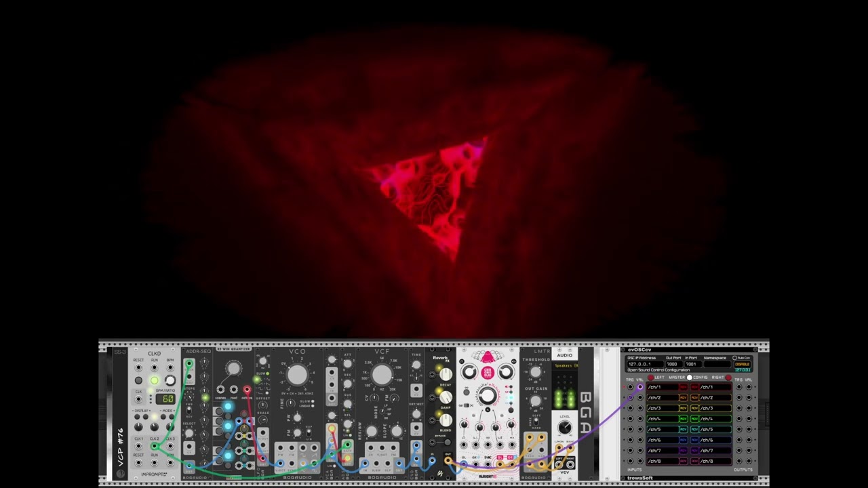This screenshot has height=488, width=868.
Task: Click the quantizer octave input jack
Action: (247, 390)
